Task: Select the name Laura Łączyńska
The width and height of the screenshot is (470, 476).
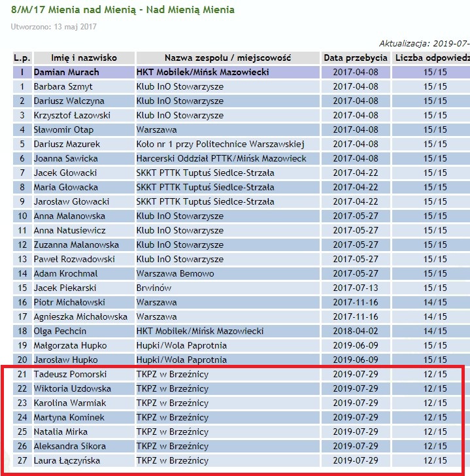Action: 67,460
